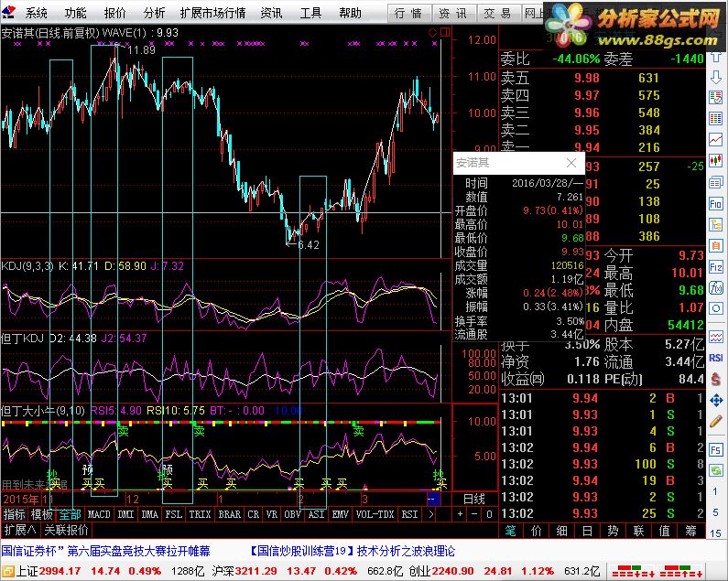Image resolution: width=728 pixels, height=581 pixels.
Task: Expand more indicator tabs with > arrow
Action: click(x=431, y=514)
